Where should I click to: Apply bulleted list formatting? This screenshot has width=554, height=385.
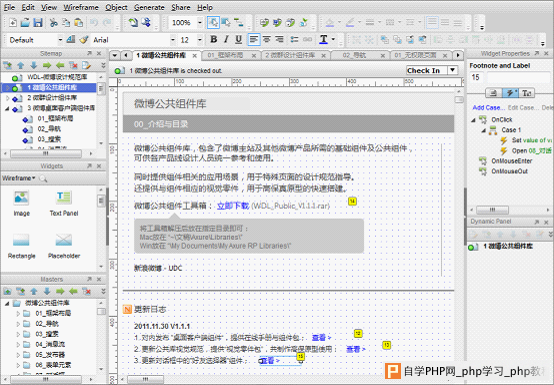point(294,40)
